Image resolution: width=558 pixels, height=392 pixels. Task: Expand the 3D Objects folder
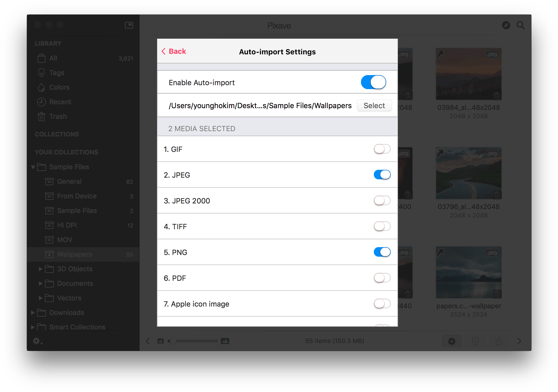[x=40, y=269]
